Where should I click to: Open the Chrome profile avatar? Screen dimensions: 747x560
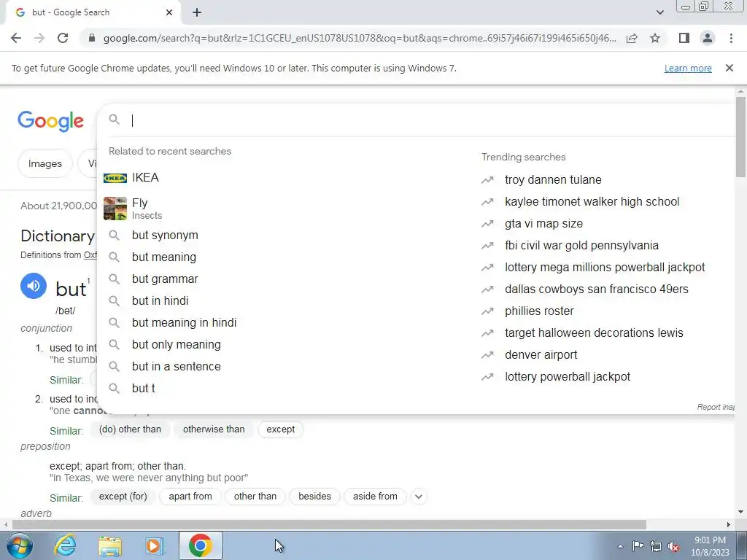(708, 38)
